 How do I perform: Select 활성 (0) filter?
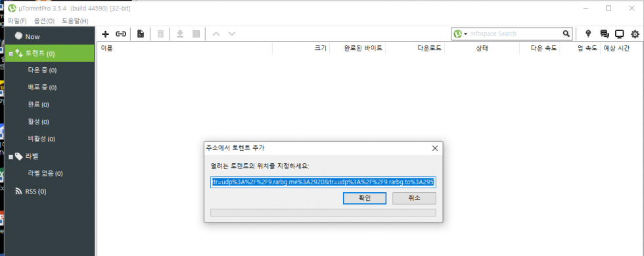click(38, 122)
